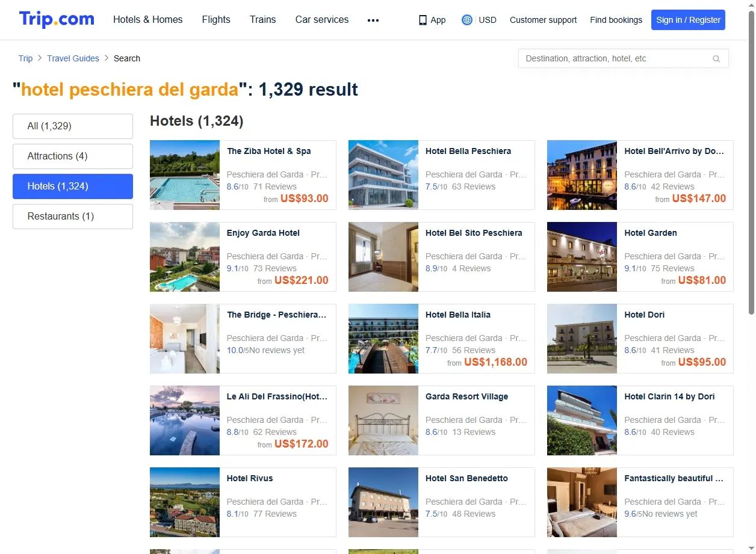
Task: Open Hotel San Benedetto photo
Action: click(x=383, y=502)
